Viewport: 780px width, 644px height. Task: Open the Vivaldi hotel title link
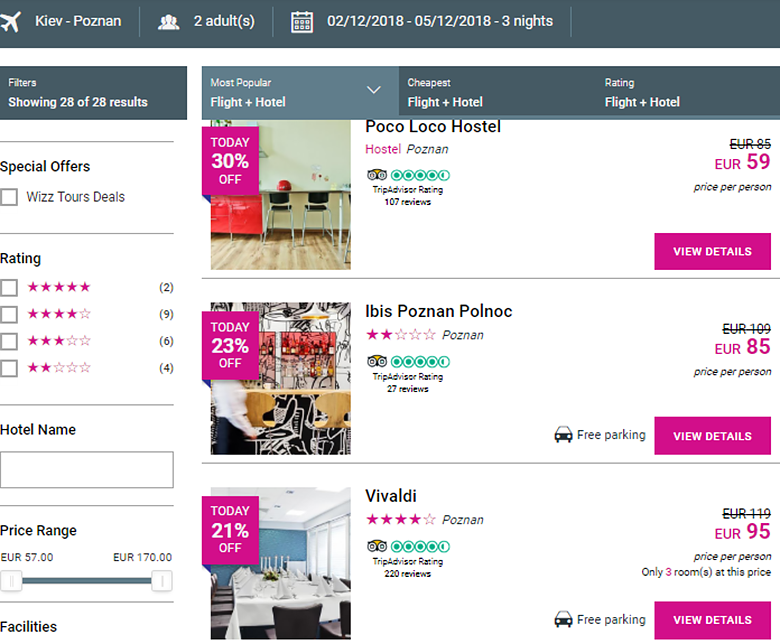coord(391,496)
